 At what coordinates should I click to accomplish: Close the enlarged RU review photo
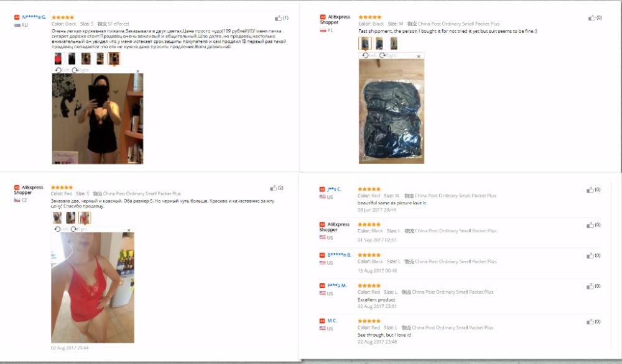point(137,71)
